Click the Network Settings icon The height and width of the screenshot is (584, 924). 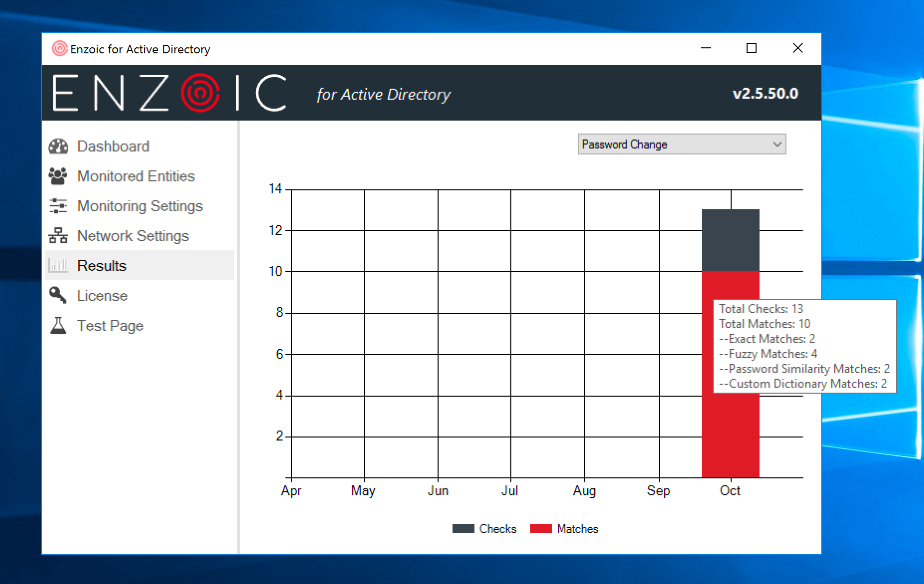[x=58, y=236]
